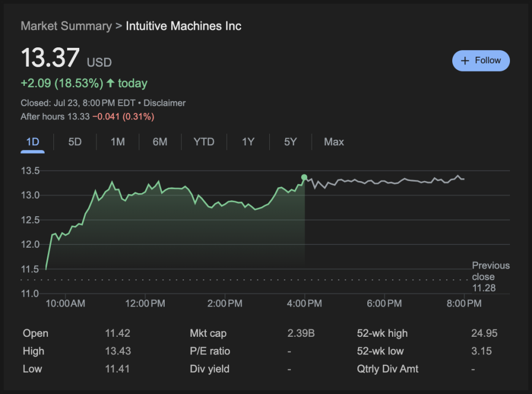532x394 pixels.
Task: Click the Mkt cap label
Action: [x=208, y=333]
